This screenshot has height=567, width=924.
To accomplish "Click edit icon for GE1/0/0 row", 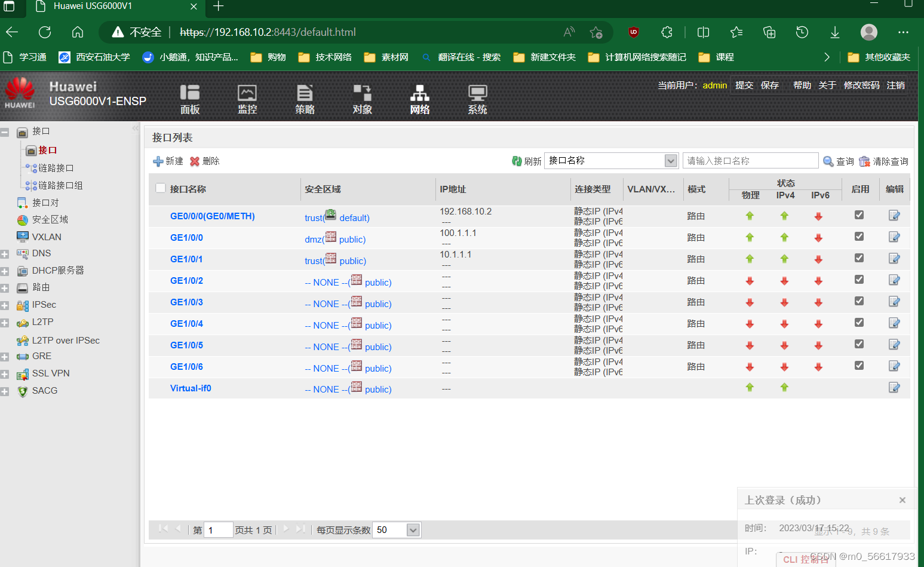I will click(894, 237).
